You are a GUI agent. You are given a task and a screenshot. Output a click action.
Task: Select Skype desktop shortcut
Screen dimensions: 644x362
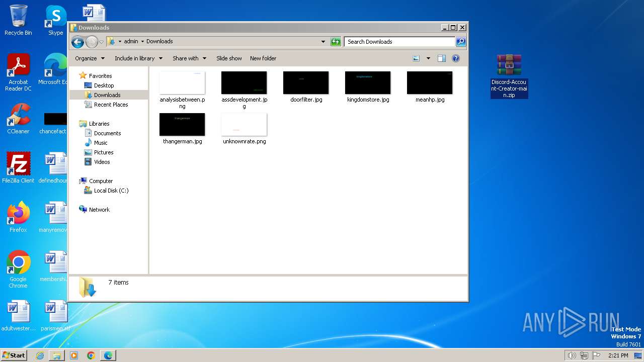tap(55, 20)
